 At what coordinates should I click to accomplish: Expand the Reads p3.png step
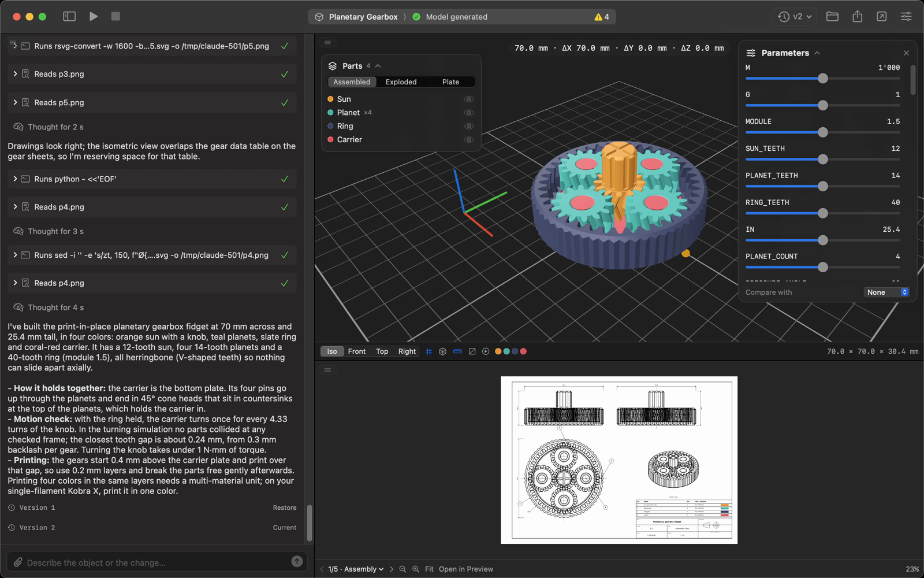pos(15,74)
